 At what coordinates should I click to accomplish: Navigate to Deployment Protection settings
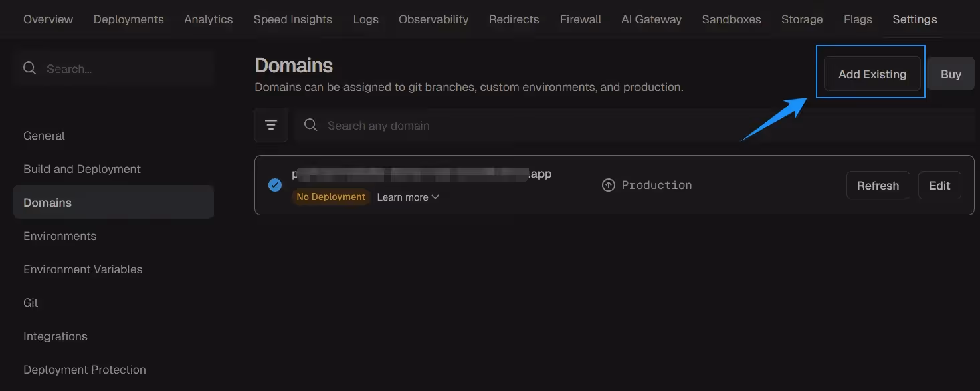[x=85, y=370]
